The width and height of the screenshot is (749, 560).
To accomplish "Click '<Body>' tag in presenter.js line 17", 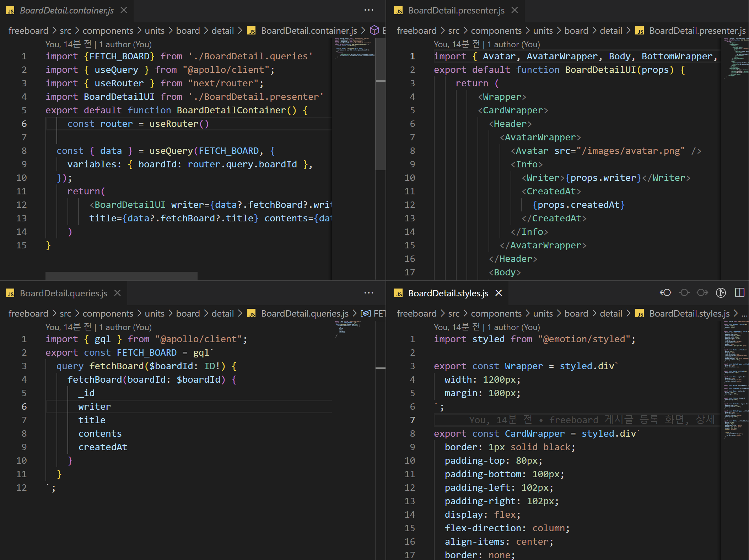I will [x=505, y=272].
